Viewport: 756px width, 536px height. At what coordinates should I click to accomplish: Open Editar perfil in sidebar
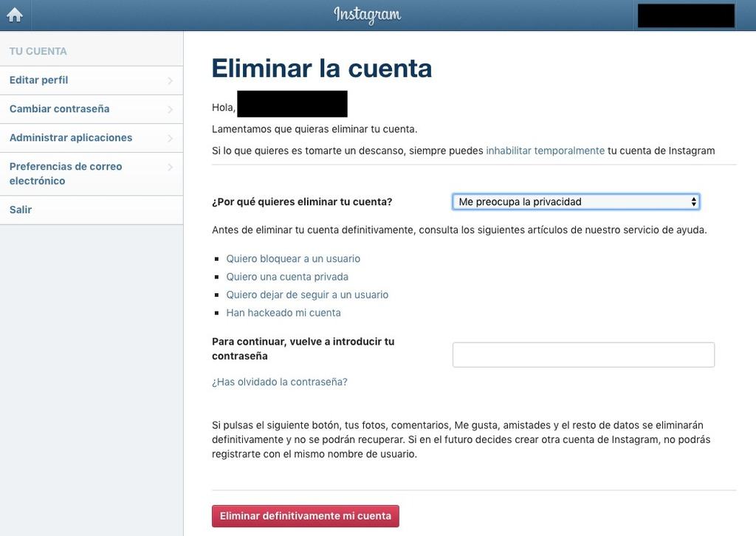(39, 80)
